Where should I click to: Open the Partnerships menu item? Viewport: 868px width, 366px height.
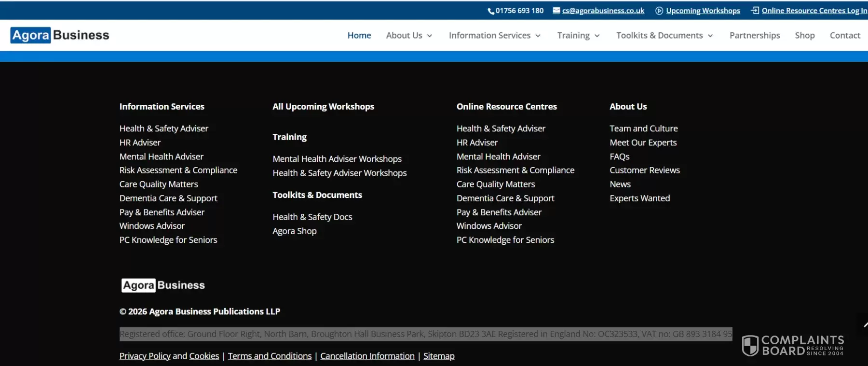coord(754,36)
